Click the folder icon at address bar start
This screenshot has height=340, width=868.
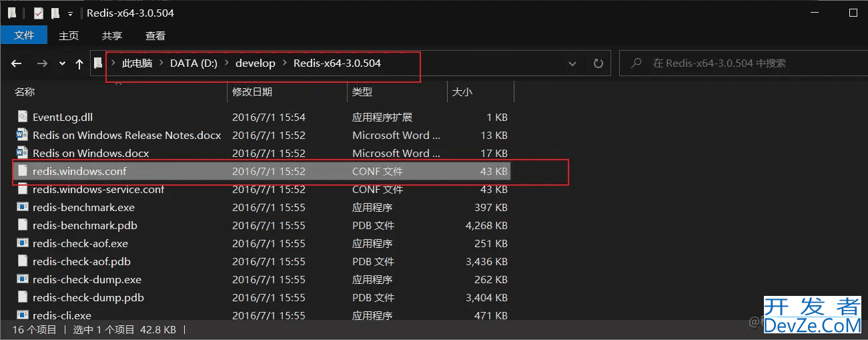pyautogui.click(x=99, y=63)
